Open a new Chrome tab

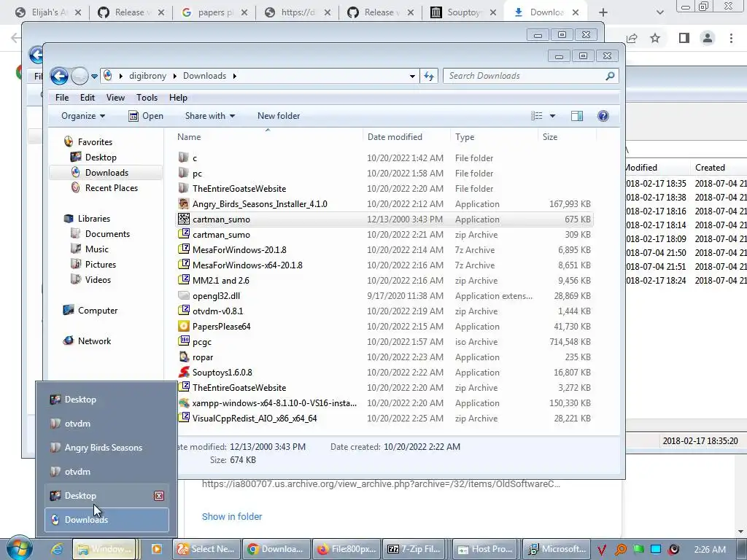coord(603,12)
